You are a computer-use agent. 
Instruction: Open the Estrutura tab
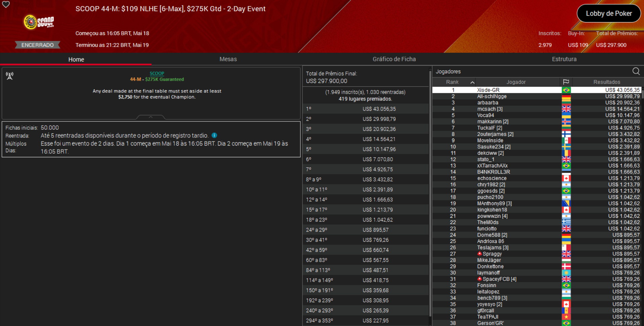(x=564, y=59)
